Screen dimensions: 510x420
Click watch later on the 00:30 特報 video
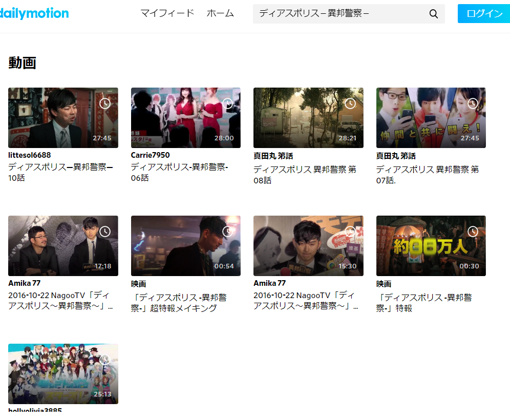(473, 232)
